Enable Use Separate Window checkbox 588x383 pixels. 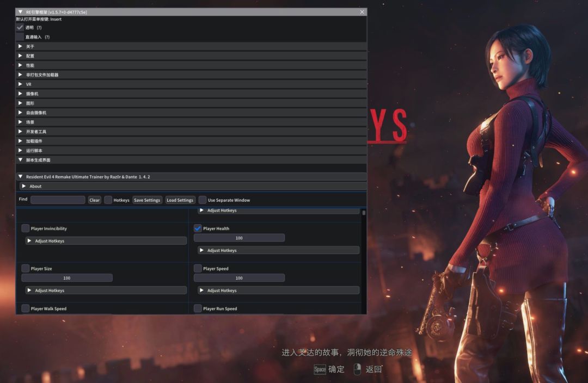tap(203, 200)
